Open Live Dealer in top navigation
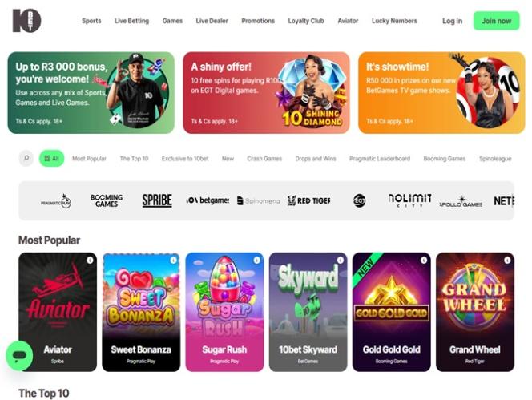This screenshot has height=400, width=532. 212,21
